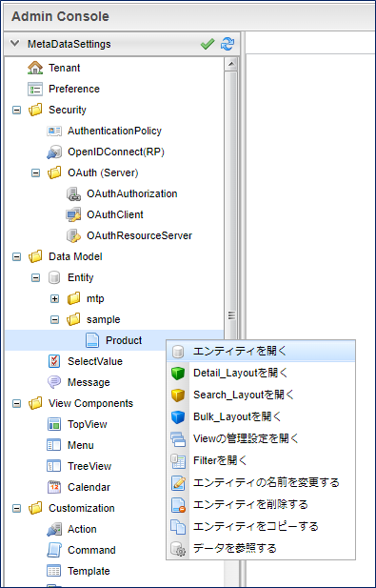376x588 pixels.
Task: Choose Viewの管理設定を開く menu entry
Action: [261, 438]
